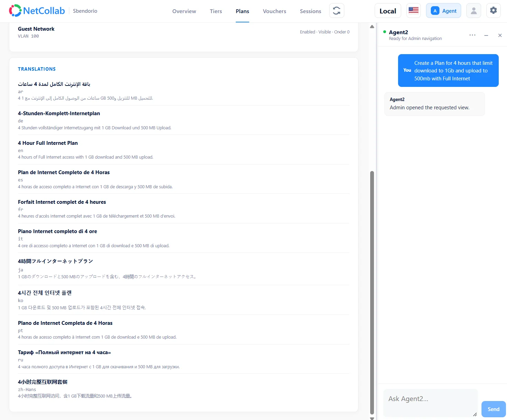Select Piano Internet completo di 4 ore
This screenshot has width=507, height=420.
58,231
